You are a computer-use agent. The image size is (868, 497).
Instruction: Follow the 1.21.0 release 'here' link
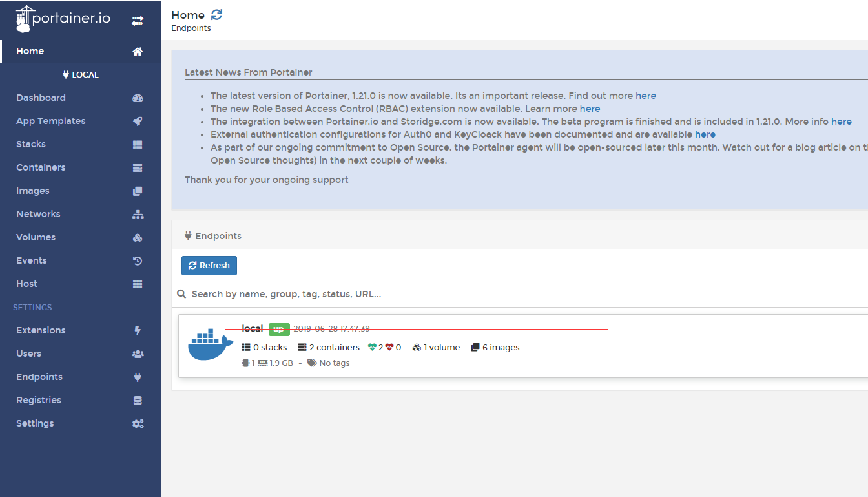pos(646,96)
